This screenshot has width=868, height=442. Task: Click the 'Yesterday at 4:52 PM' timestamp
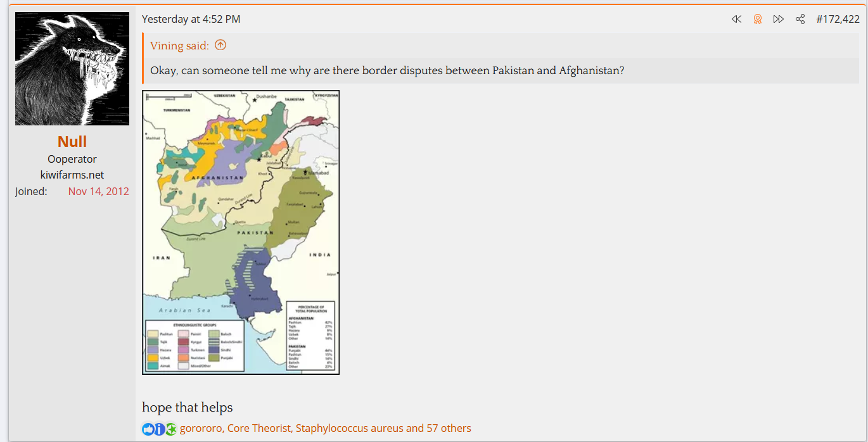(191, 19)
